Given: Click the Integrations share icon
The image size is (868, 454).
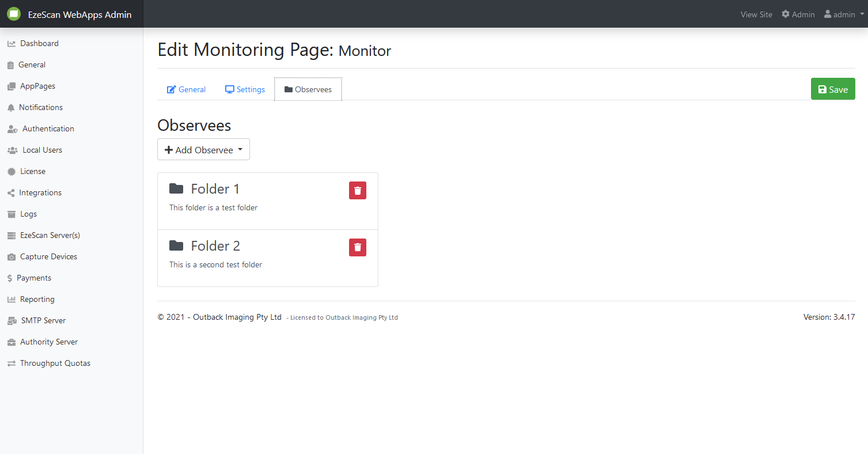Looking at the screenshot, I should pyautogui.click(x=11, y=193).
